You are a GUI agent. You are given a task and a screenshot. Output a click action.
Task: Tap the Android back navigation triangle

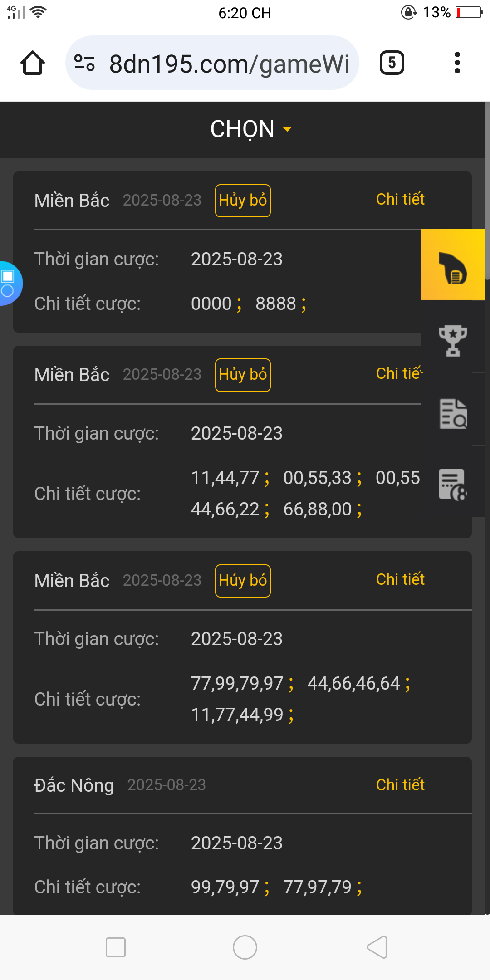click(377, 947)
